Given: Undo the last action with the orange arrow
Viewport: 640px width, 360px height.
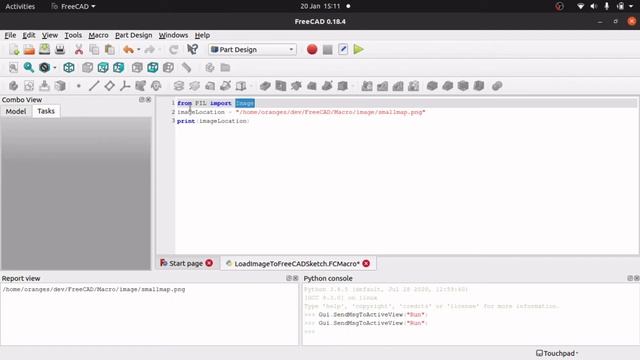Looking at the screenshot, I should click(x=128, y=50).
